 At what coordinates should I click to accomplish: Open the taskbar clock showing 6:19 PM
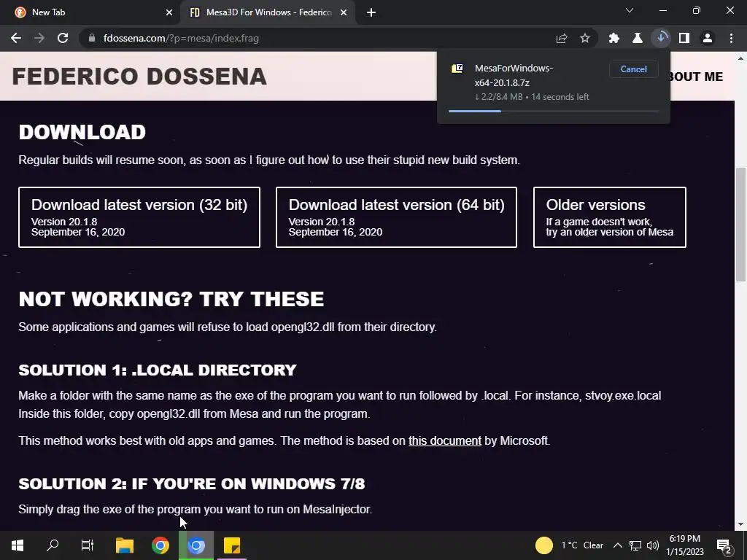click(684, 545)
